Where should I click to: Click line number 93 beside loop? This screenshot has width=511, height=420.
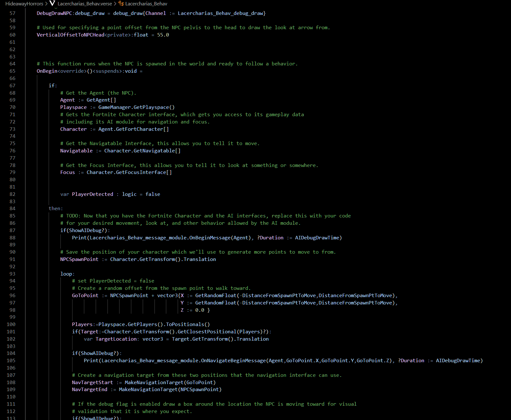tap(12, 274)
